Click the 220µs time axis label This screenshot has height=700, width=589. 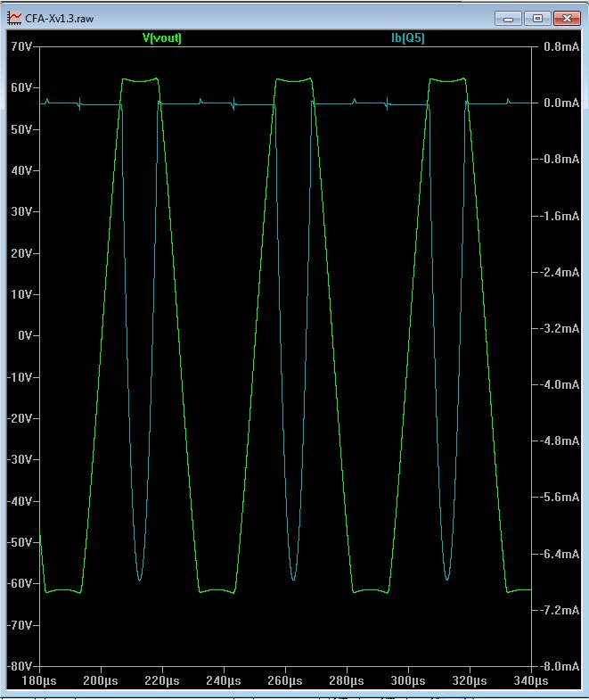(x=162, y=680)
